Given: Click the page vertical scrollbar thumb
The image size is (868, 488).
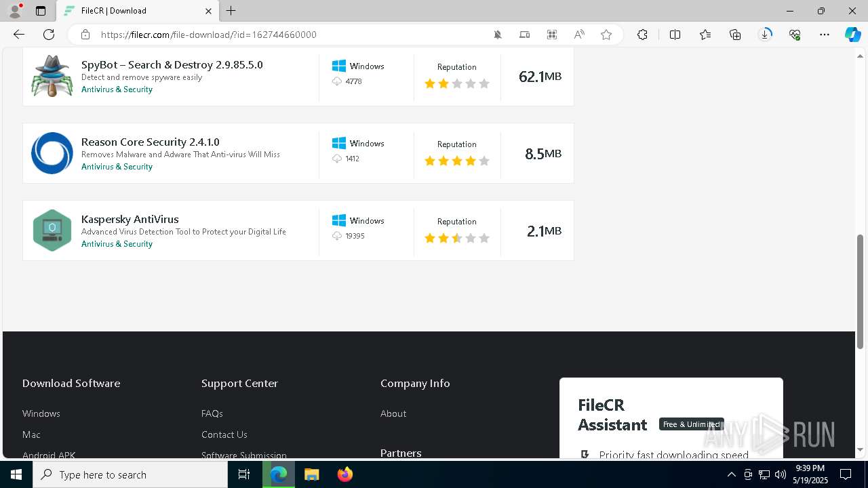Looking at the screenshot, I should point(861,291).
